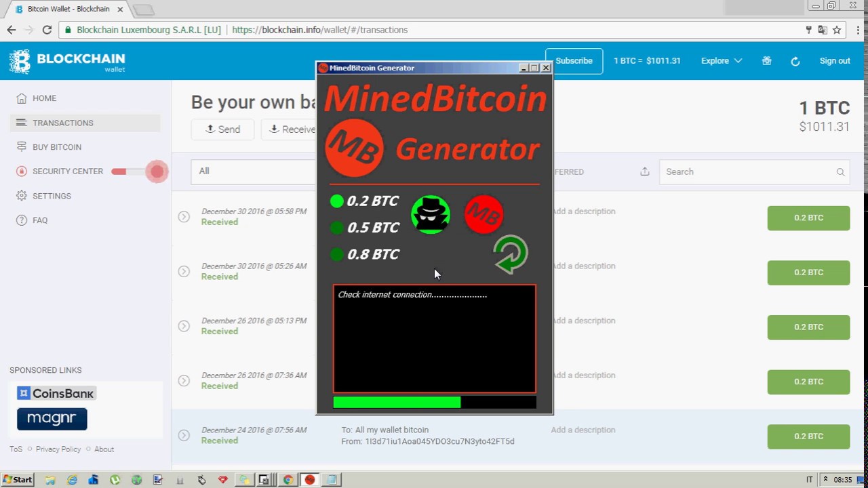Viewport: 868px width, 488px height.
Task: Open the Privacy Policy link
Action: pyautogui.click(x=58, y=449)
